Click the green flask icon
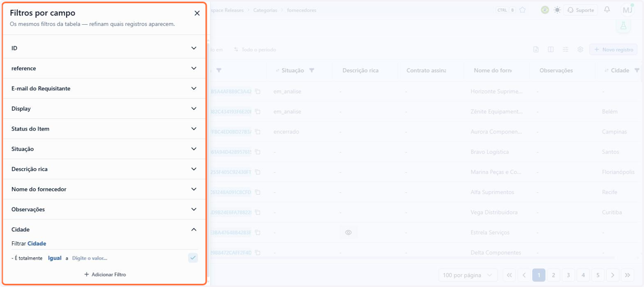 tap(623, 25)
